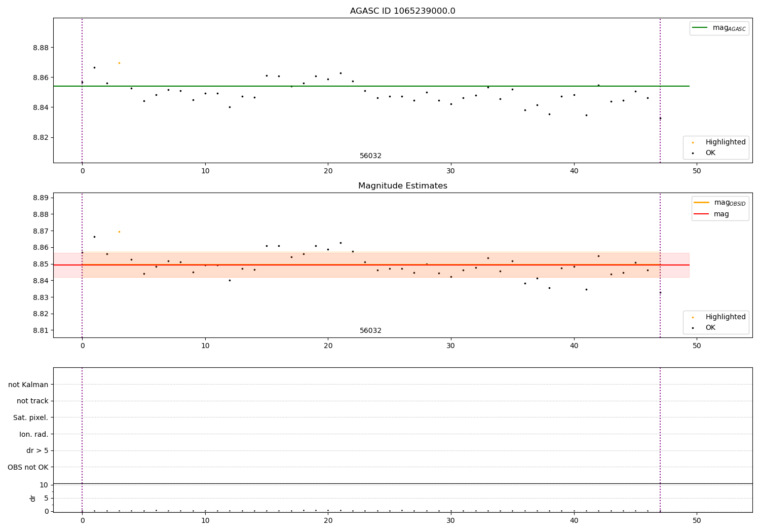Click the 8.87 tick label in the middle plot
760x532 pixels.
click(41, 231)
